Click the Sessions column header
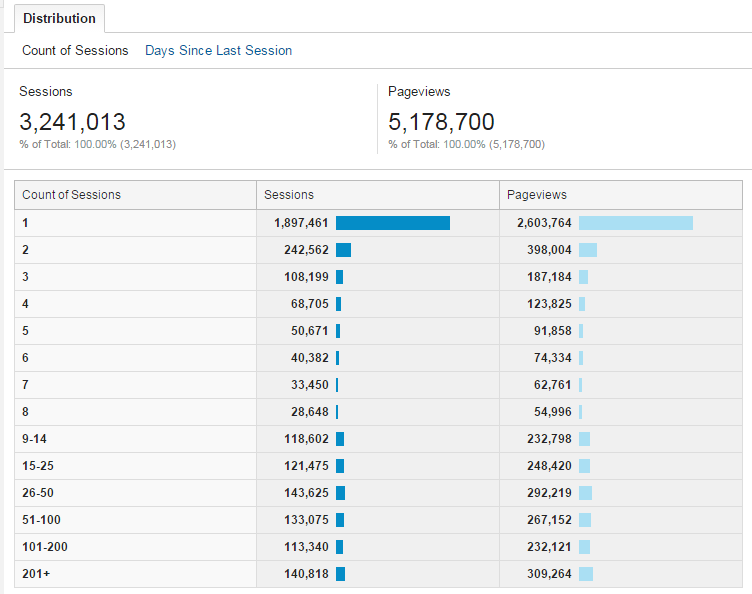This screenshot has height=594, width=752. [x=289, y=195]
